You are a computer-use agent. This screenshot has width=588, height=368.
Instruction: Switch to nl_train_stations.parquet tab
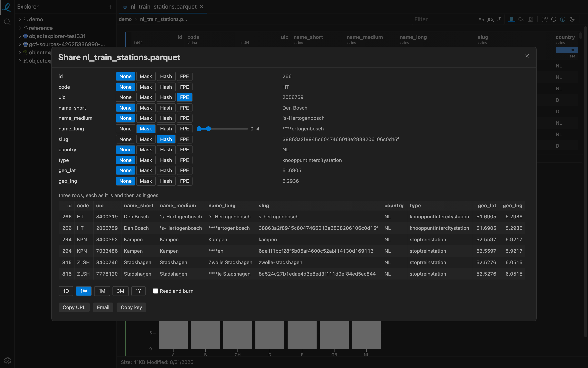tap(163, 7)
